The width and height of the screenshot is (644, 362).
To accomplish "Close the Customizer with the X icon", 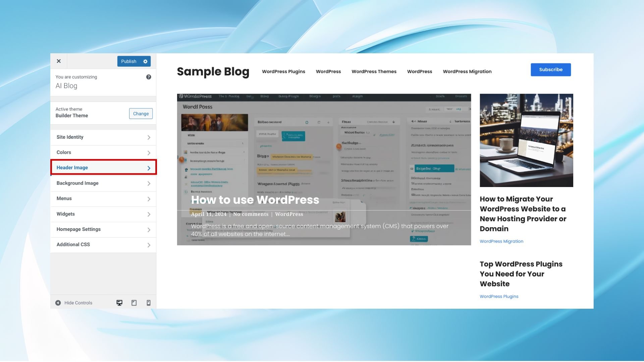I will coord(59,61).
